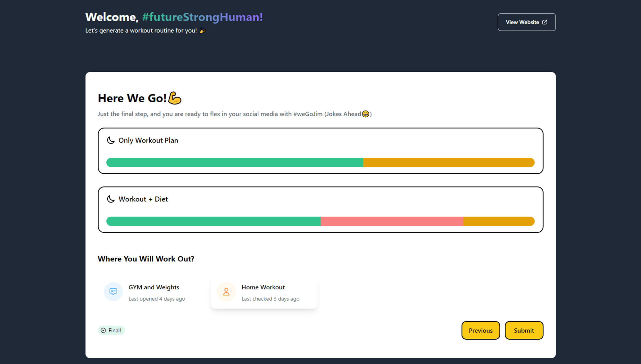Click the pink segment of Workout + Diet bar
This screenshot has width=641, height=364.
(392, 221)
